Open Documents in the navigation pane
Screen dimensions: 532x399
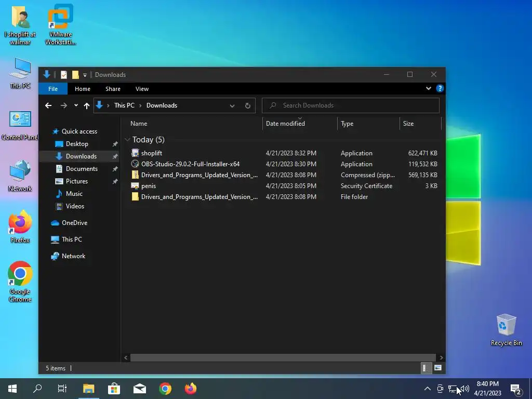coord(82,169)
